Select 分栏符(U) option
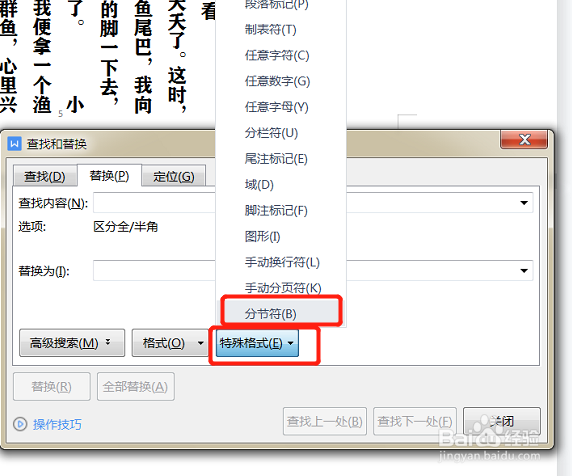This screenshot has width=572, height=476. tap(281, 133)
